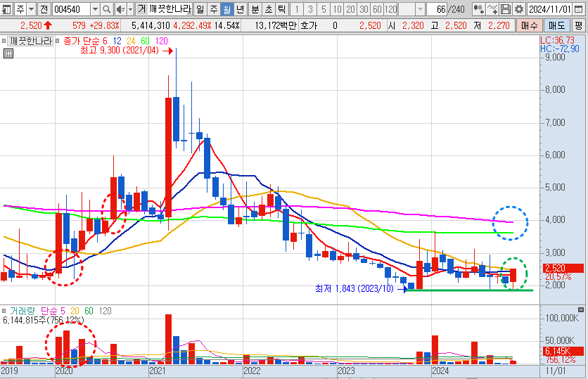Click the panel collapse icon at toolbar start
The height and width of the screenshot is (379, 588).
pyautogui.click(x=6, y=9)
